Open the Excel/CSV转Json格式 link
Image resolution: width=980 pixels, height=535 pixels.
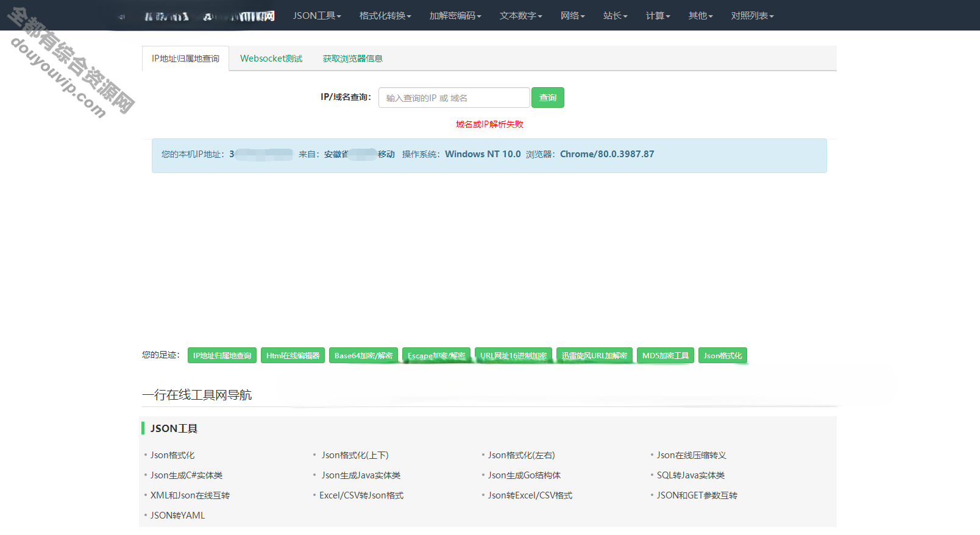361,495
